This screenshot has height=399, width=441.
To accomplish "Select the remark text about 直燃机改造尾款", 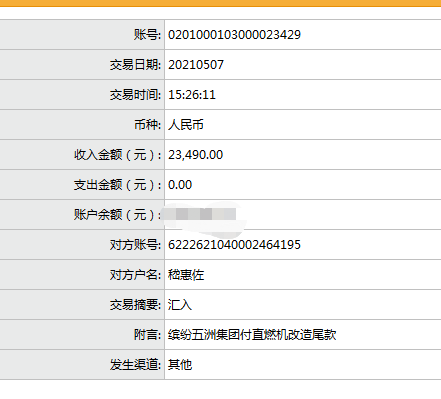I will (x=252, y=335).
